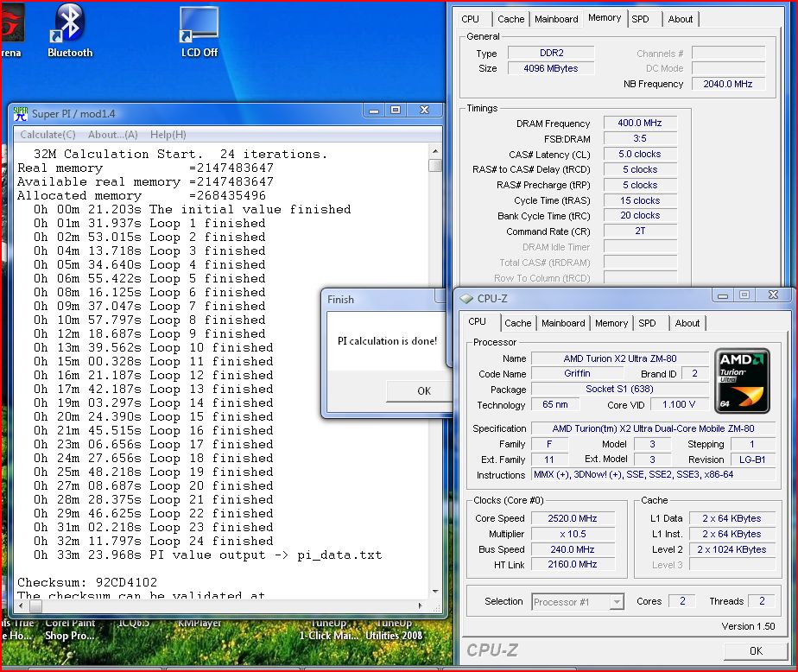The height and width of the screenshot is (672, 798).
Task: Click the Level 2 cache value 2 x 1024 KBytes
Action: [731, 549]
